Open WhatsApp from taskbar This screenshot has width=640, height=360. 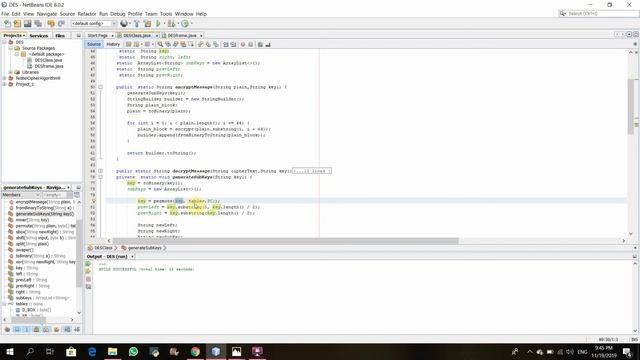point(133,351)
